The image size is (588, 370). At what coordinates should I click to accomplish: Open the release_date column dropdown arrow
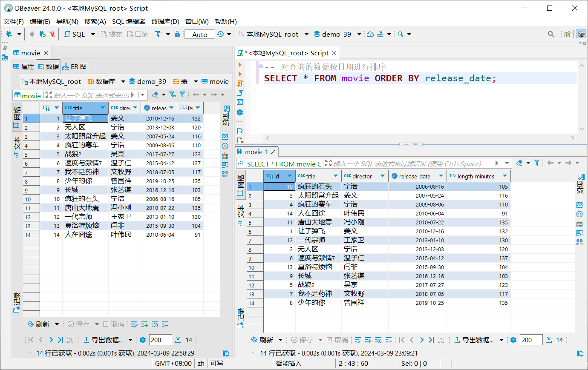[441, 176]
